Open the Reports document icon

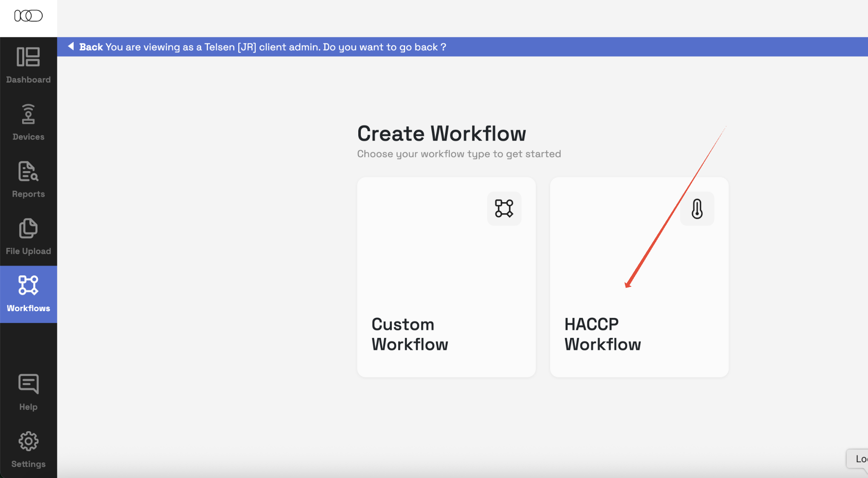point(28,171)
